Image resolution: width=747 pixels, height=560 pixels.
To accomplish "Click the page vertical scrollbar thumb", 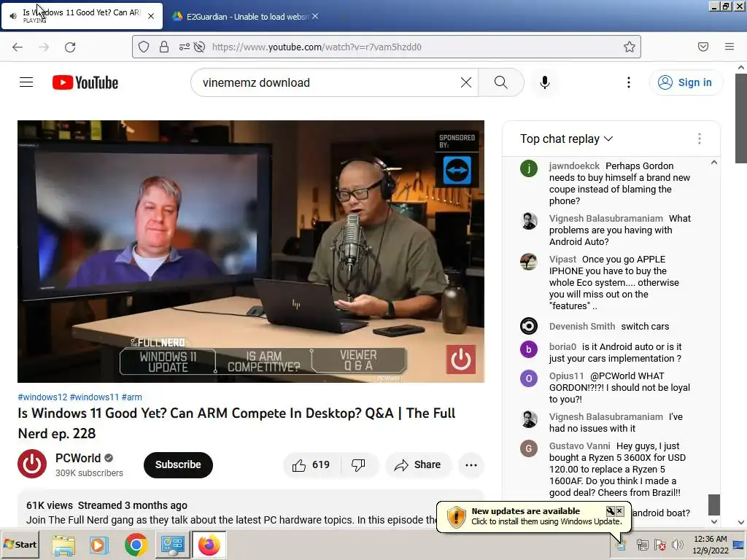I will 741,119.
